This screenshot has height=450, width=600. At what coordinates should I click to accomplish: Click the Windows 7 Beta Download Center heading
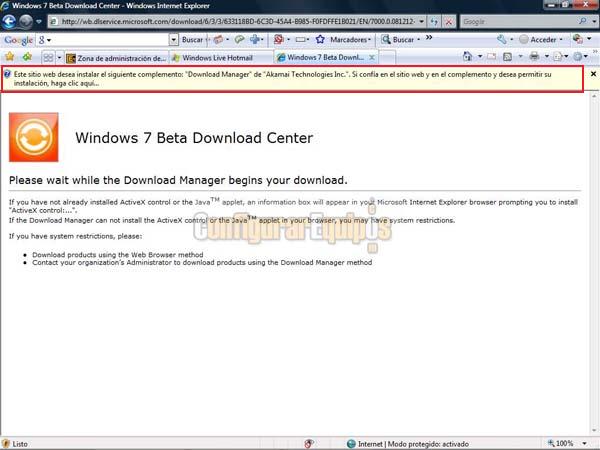coord(194,138)
